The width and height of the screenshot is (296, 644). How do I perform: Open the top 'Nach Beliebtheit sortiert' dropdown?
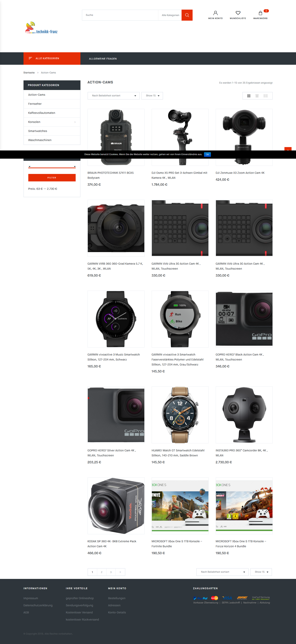(x=114, y=96)
